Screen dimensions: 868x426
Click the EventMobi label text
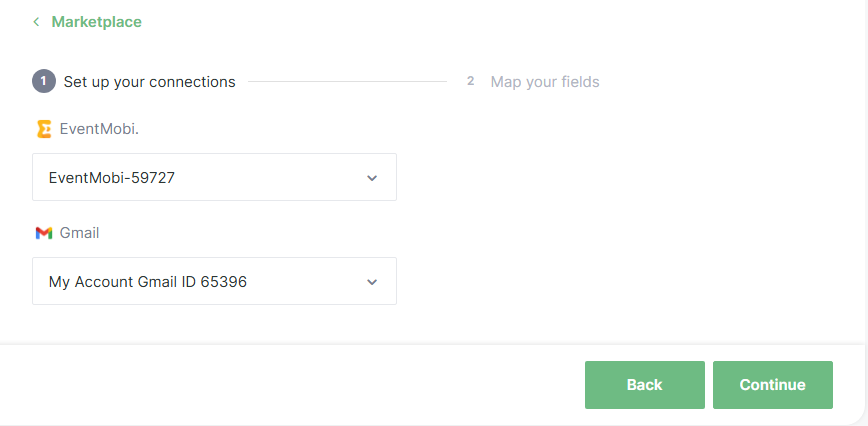coord(99,129)
